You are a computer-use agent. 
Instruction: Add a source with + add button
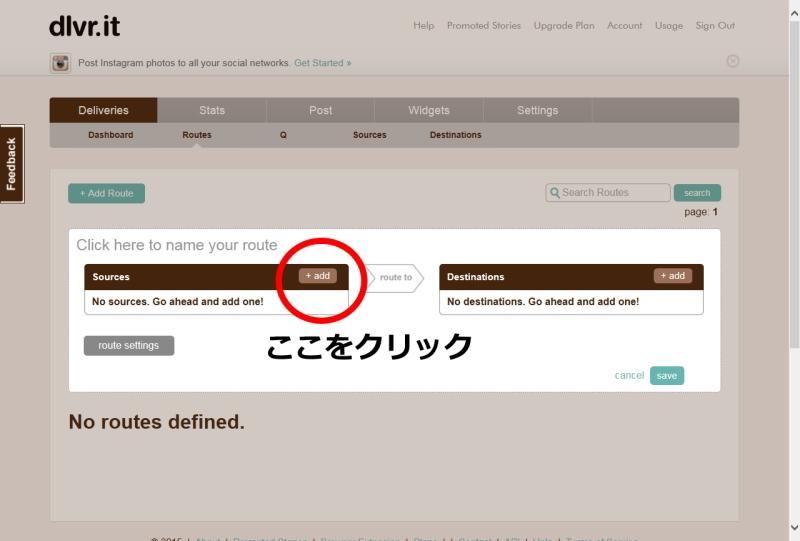pyautogui.click(x=317, y=276)
